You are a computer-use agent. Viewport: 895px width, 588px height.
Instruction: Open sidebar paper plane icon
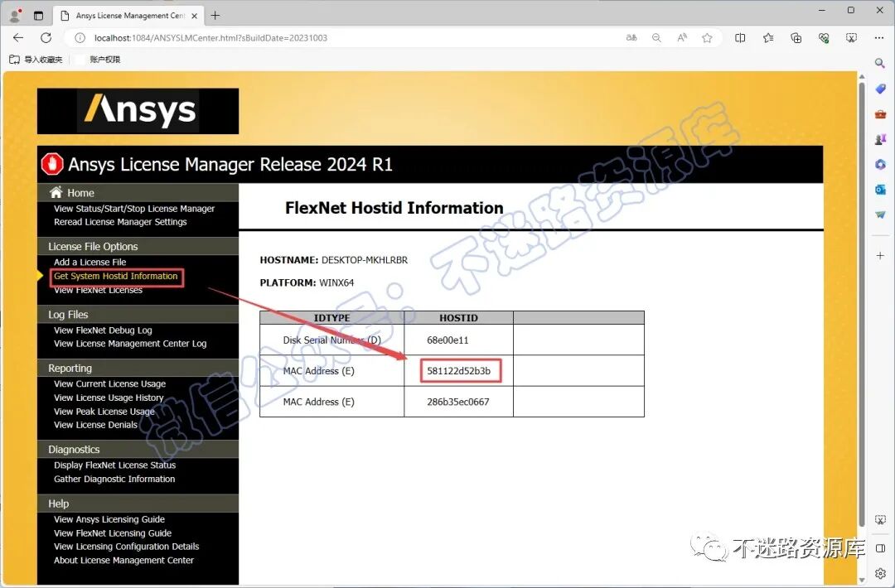tap(880, 215)
